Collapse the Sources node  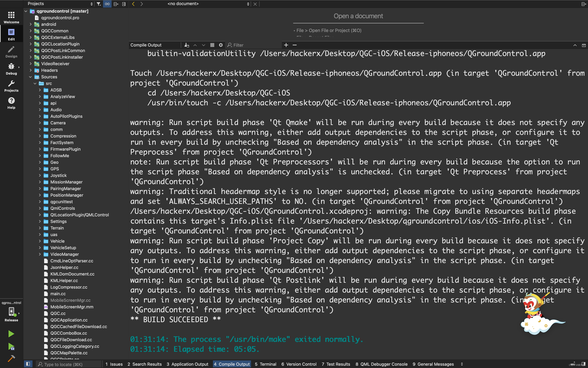tap(30, 77)
